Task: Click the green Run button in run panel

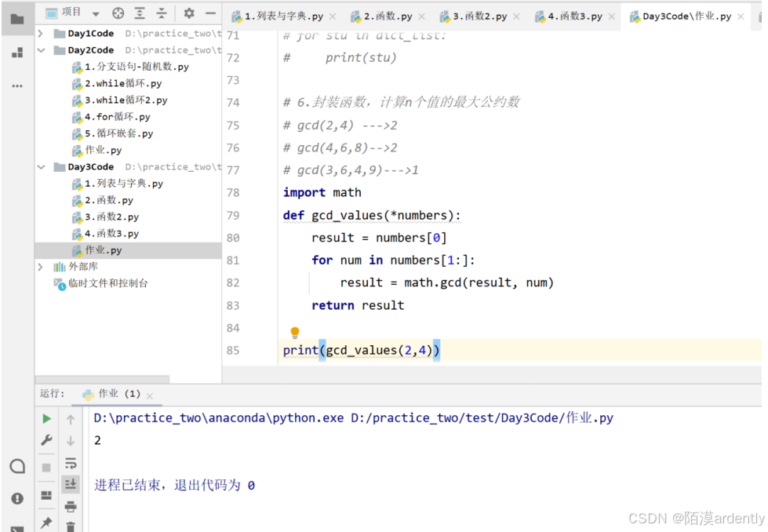Action: [46, 418]
